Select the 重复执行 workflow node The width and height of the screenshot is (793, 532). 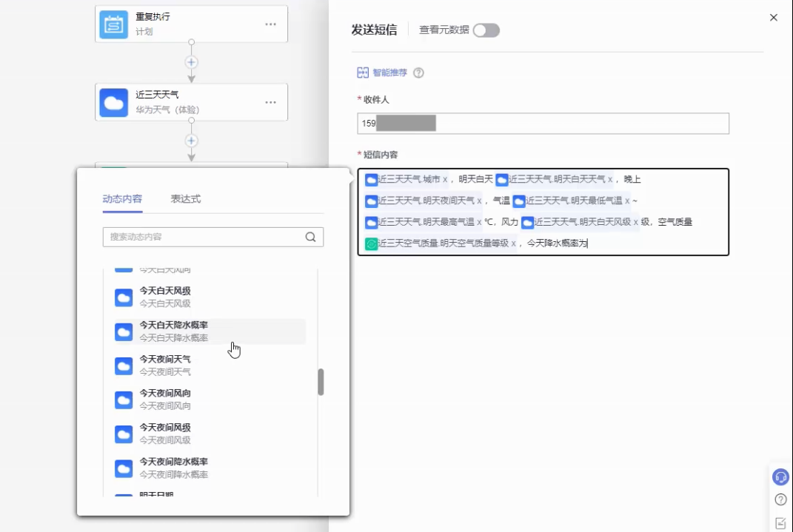click(191, 24)
